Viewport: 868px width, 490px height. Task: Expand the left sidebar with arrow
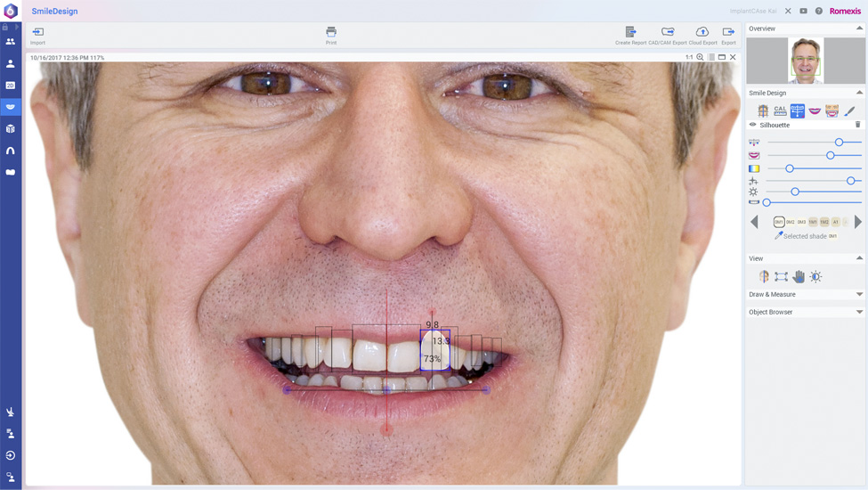[x=17, y=27]
